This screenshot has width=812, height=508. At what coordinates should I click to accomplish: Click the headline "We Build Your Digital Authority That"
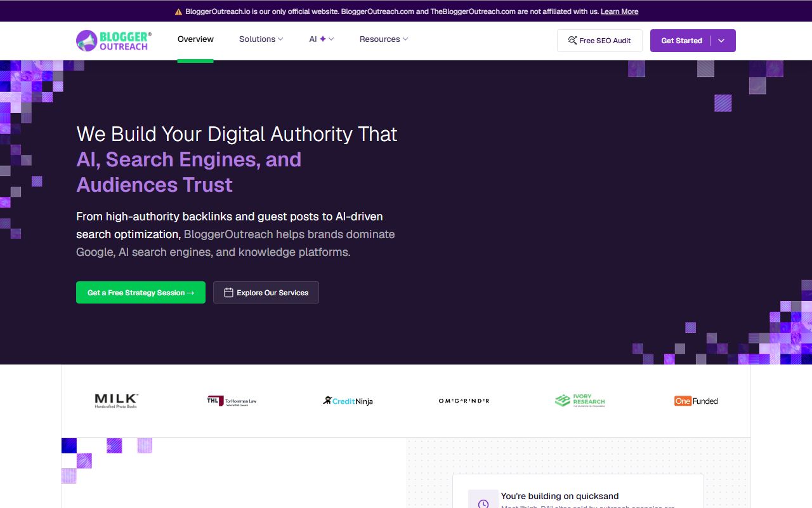(x=237, y=134)
